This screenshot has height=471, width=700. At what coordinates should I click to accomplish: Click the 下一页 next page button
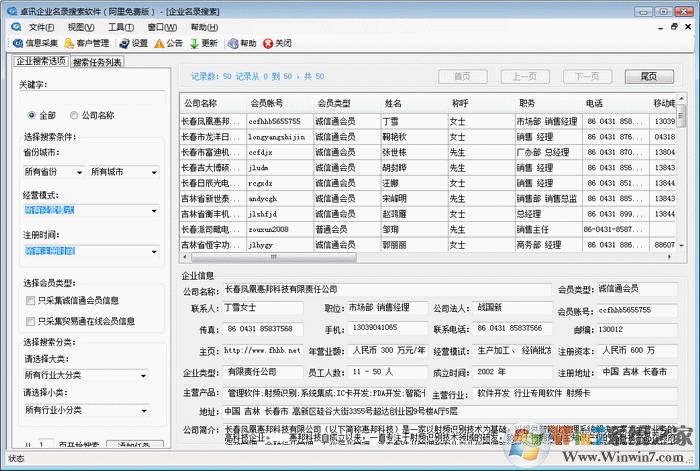point(587,77)
